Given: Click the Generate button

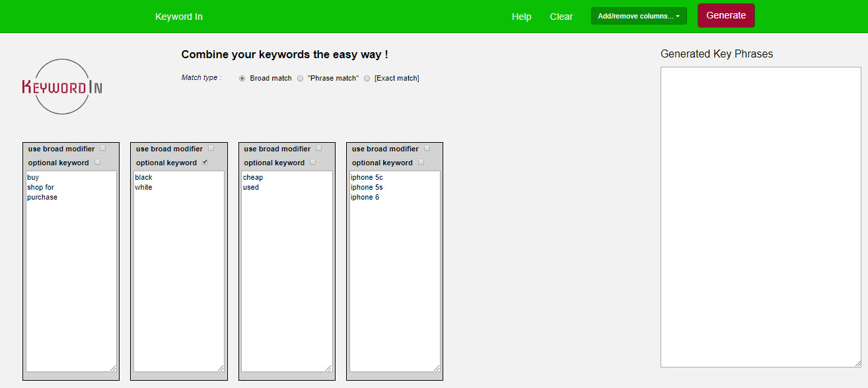Looking at the screenshot, I should point(726,16).
